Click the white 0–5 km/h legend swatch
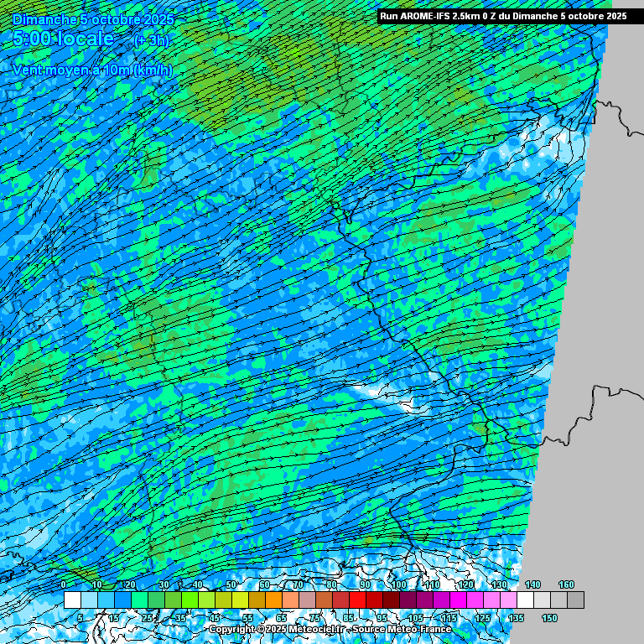The height and width of the screenshot is (644, 644). click(x=72, y=600)
